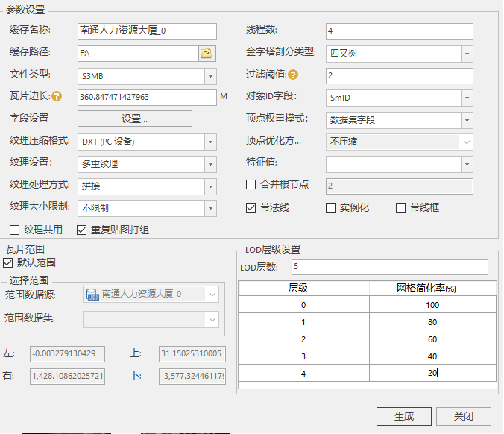Uncheck the 重复贴图打组 checkbox
The height and width of the screenshot is (434, 504).
(x=82, y=230)
